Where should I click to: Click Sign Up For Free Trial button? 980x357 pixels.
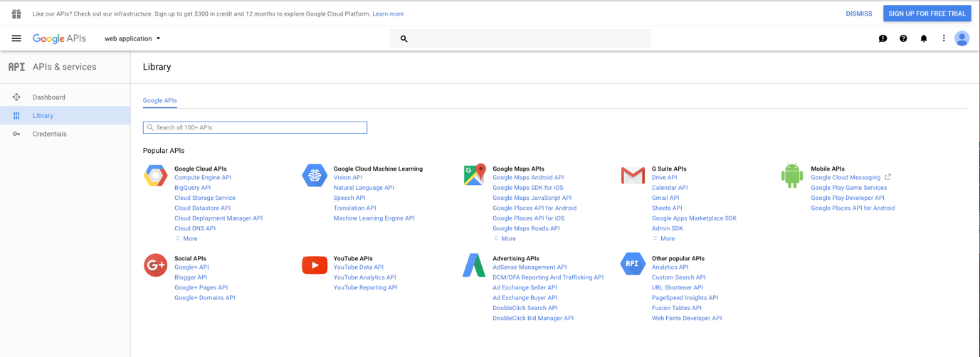[x=927, y=14]
